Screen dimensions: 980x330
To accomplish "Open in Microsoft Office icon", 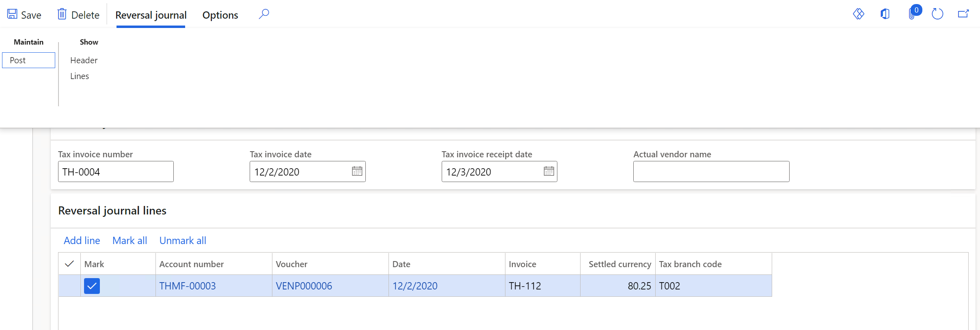I will [885, 14].
